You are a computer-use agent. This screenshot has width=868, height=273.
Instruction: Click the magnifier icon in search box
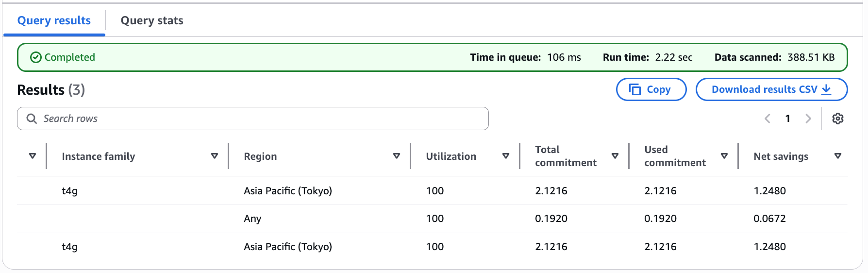click(x=32, y=119)
